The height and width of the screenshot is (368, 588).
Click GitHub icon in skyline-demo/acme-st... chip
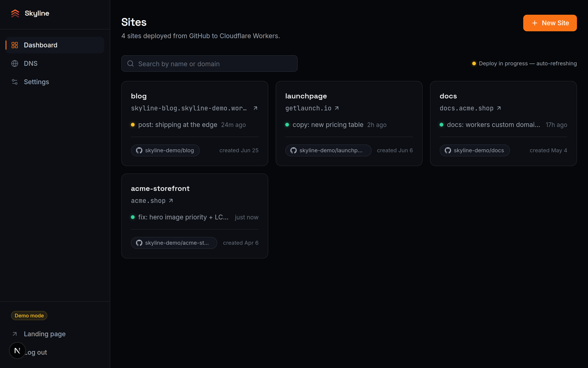[139, 243]
